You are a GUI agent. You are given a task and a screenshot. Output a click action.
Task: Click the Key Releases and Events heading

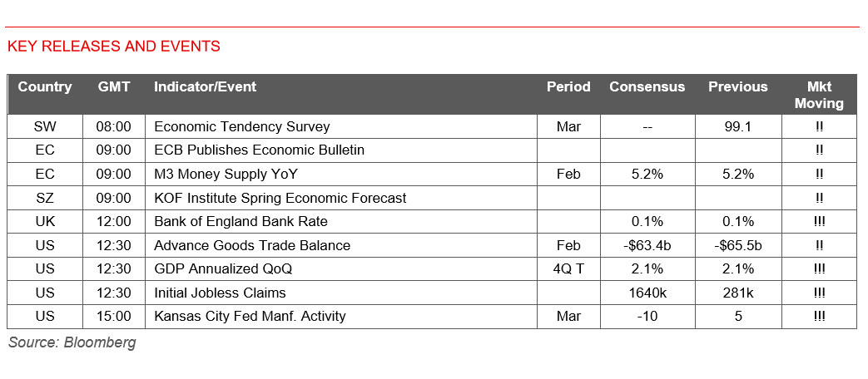114,47
